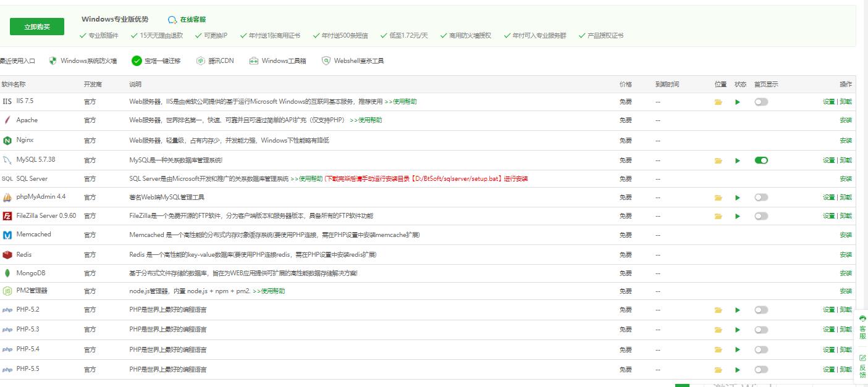This screenshot has height=387, width=868.
Task: Click PHP-5.2 status play icon
Action: coord(738,310)
